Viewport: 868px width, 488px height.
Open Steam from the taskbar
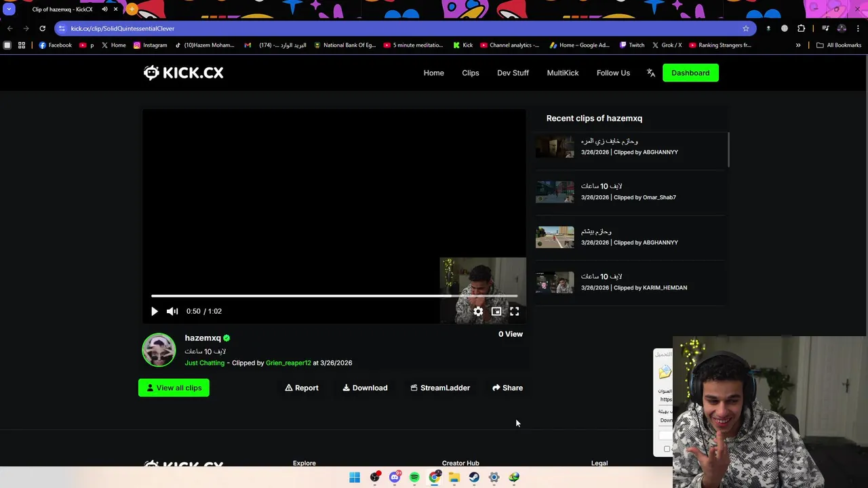(474, 477)
